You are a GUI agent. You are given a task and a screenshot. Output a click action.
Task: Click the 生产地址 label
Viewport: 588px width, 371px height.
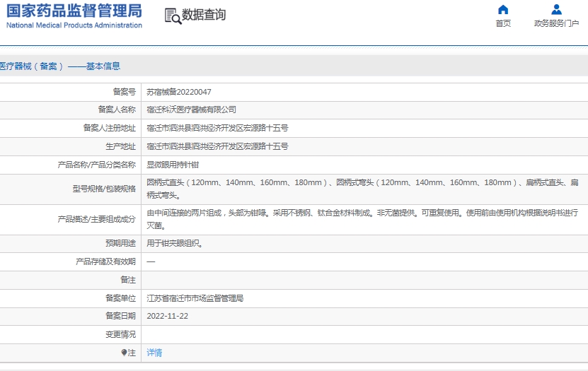(120, 146)
